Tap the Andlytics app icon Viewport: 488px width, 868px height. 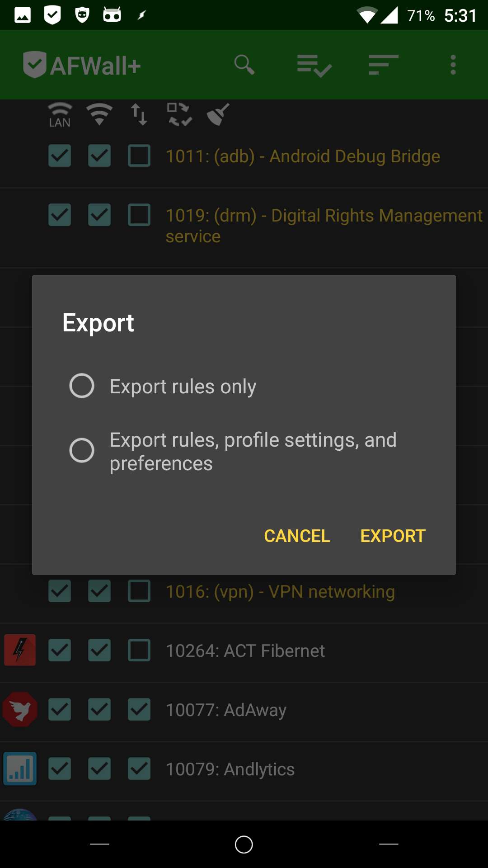(20, 769)
